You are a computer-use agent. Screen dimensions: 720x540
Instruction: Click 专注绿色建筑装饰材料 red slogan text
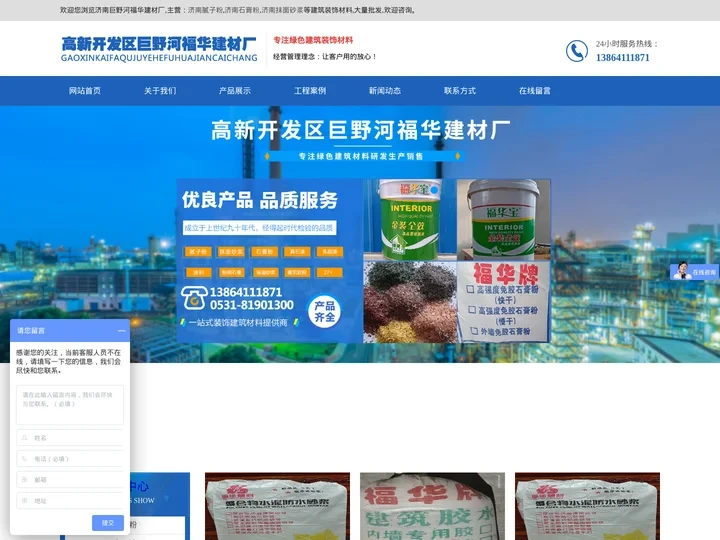313,40
